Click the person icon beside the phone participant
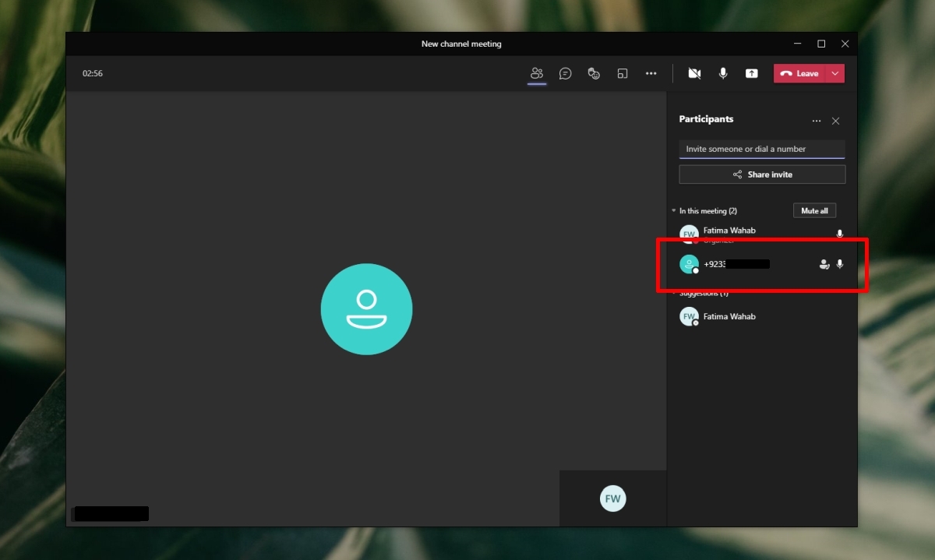This screenshot has height=560, width=935. [824, 264]
